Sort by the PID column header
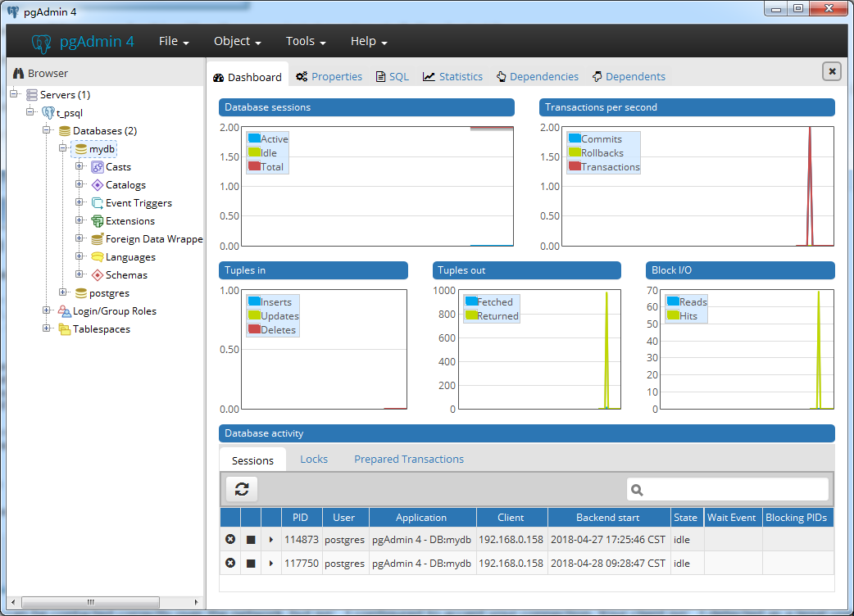854x616 pixels. tap(302, 518)
